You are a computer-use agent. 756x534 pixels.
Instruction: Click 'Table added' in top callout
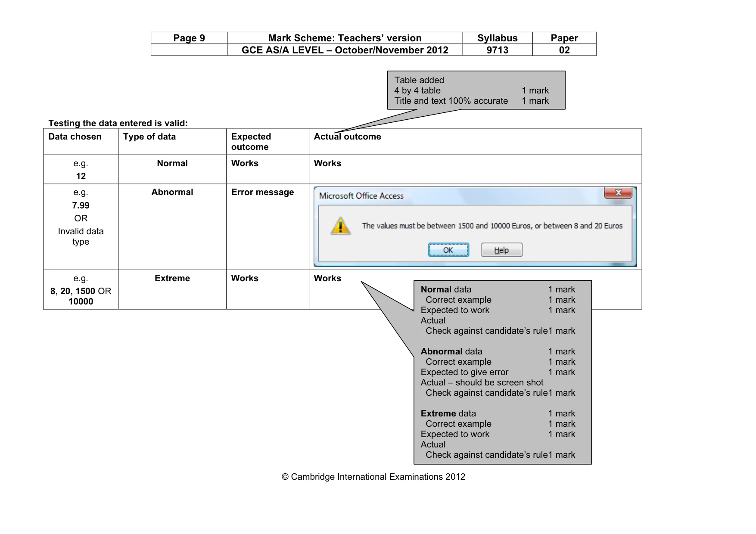pos(419,80)
